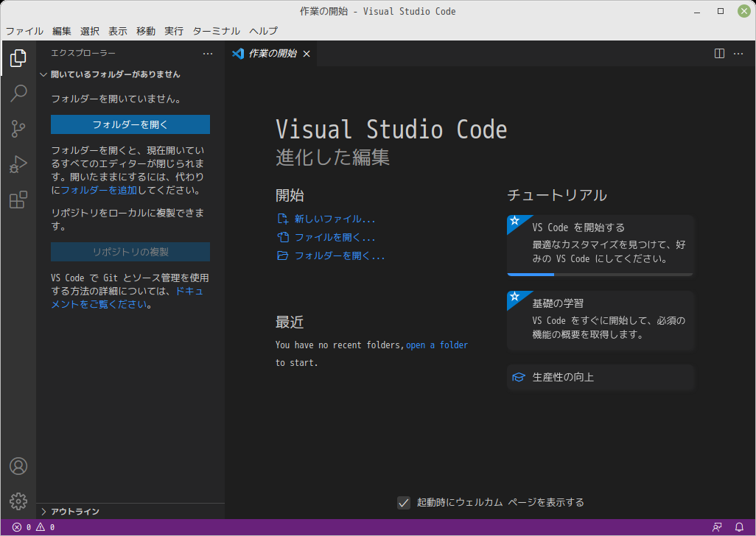Open the feedback icon in status bar
This screenshot has width=756, height=536.
[717, 527]
